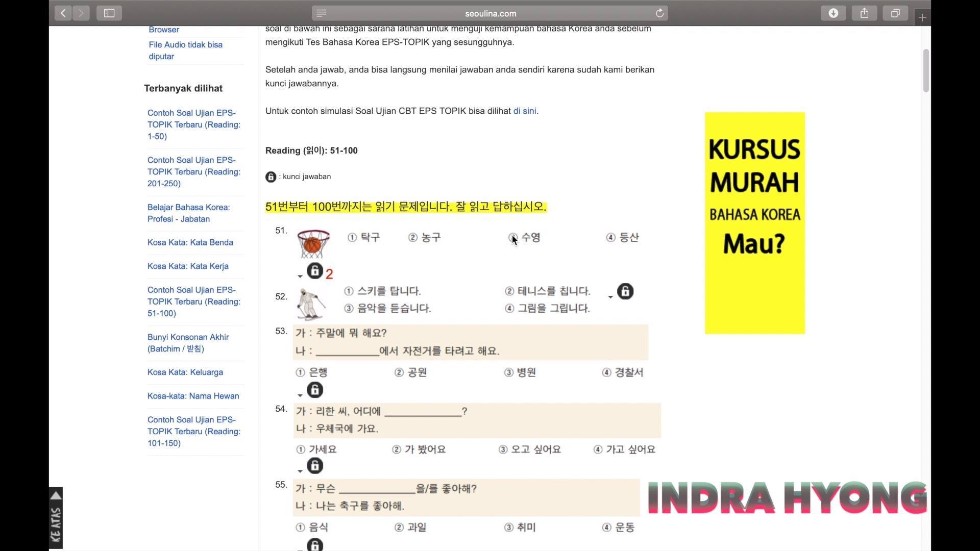Reveal answer key lock for question 52
The height and width of the screenshot is (551, 980).
click(x=625, y=291)
